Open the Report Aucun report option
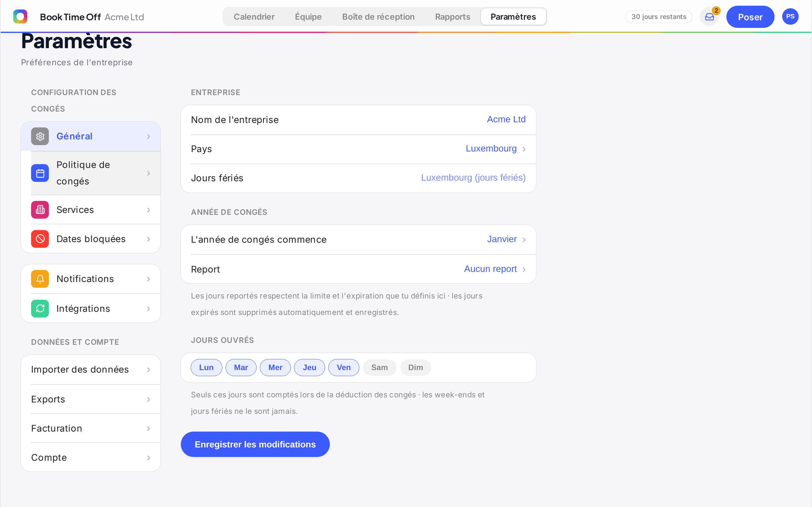812x507 pixels. [x=495, y=269]
